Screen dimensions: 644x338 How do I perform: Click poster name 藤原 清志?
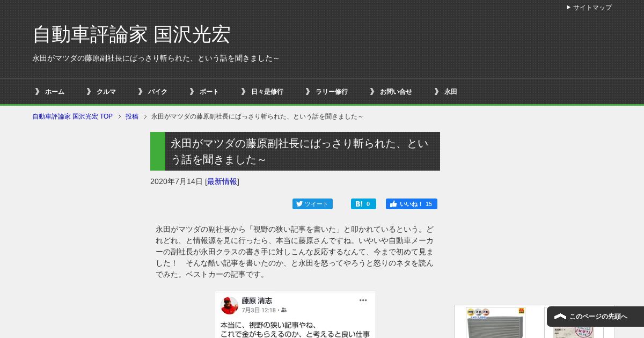point(257,301)
